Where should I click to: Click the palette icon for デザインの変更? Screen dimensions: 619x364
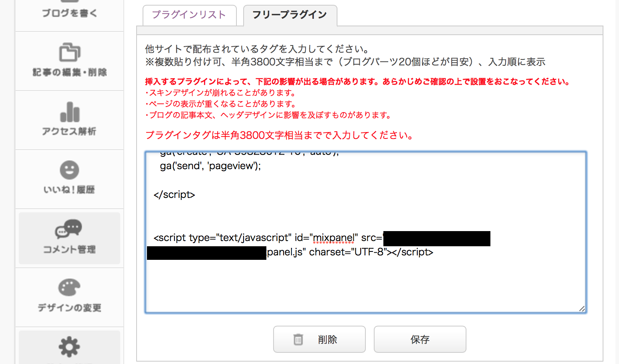pos(69,287)
